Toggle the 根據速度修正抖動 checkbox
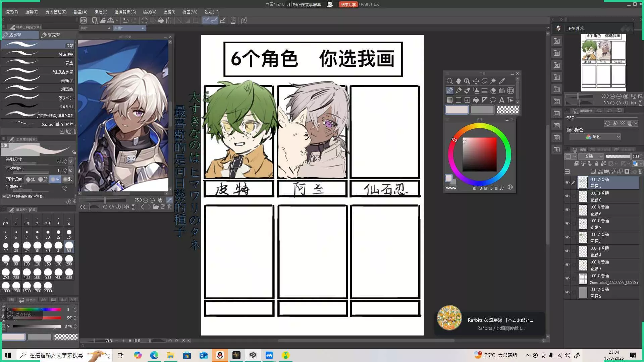The image size is (644, 362). pos(9,196)
